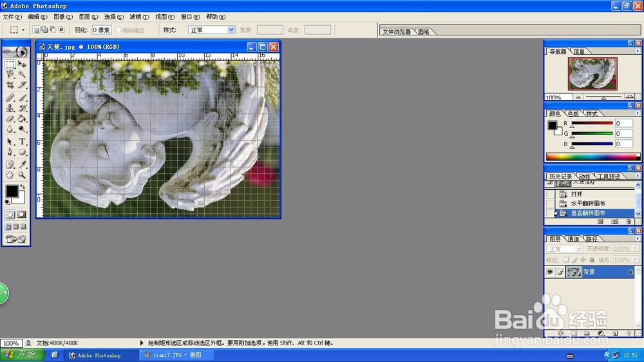Image resolution: width=644 pixels, height=362 pixels.
Task: Click the 羽化 feather input field
Action: [x=102, y=30]
